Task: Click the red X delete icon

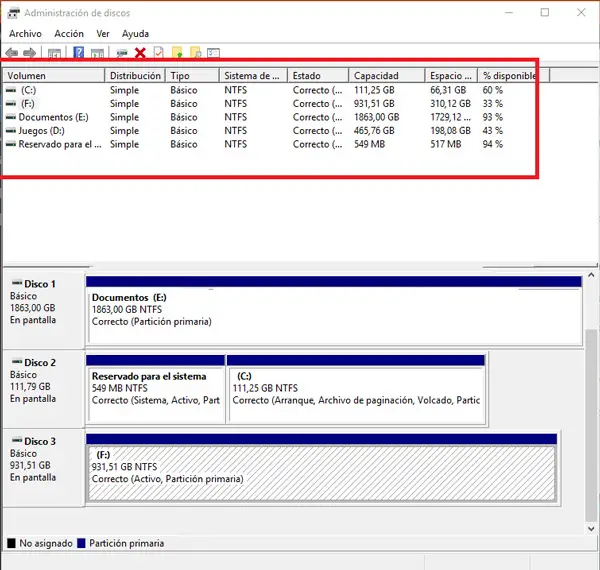Action: [140, 53]
